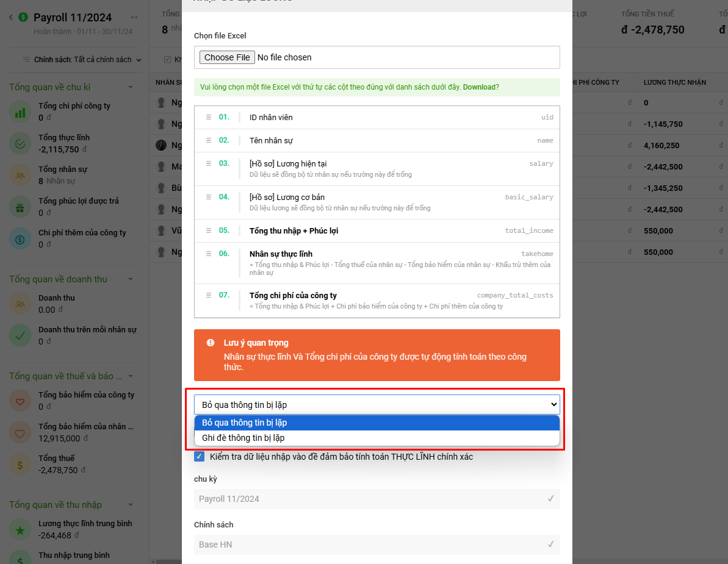Screen dimensions: 728x564
Task: Click the drag handle of row 03 Lương hiện tại
Action: [209, 163]
